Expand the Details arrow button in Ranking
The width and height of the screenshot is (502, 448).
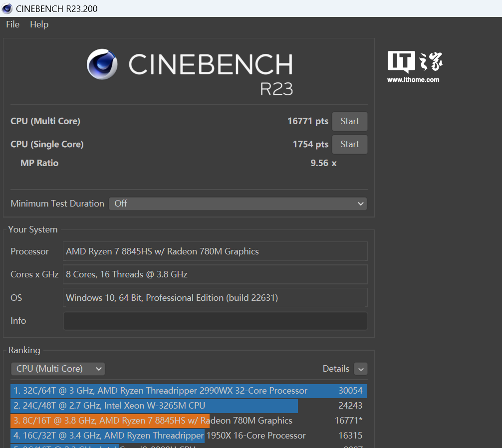(x=360, y=369)
